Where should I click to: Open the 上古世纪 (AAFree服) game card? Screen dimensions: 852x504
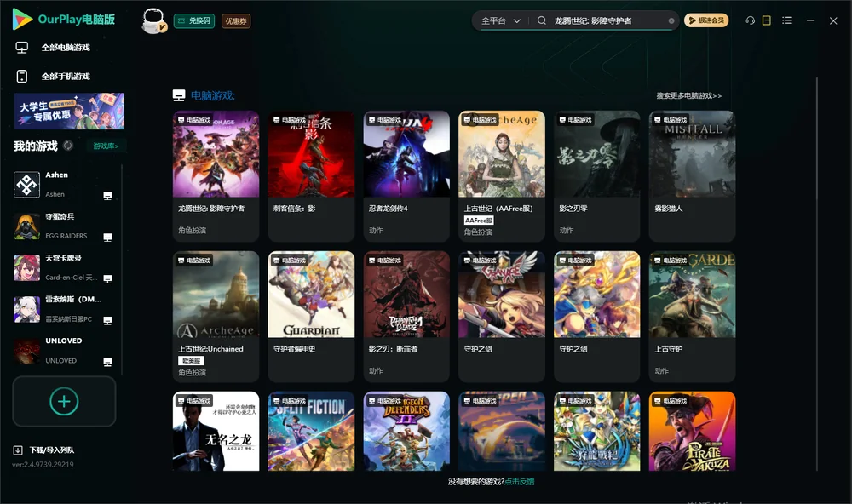point(502,176)
